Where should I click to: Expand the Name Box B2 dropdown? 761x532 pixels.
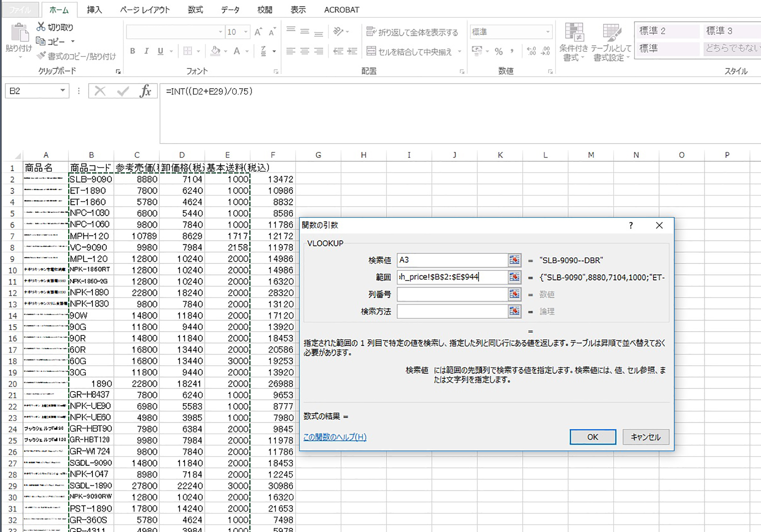[63, 90]
